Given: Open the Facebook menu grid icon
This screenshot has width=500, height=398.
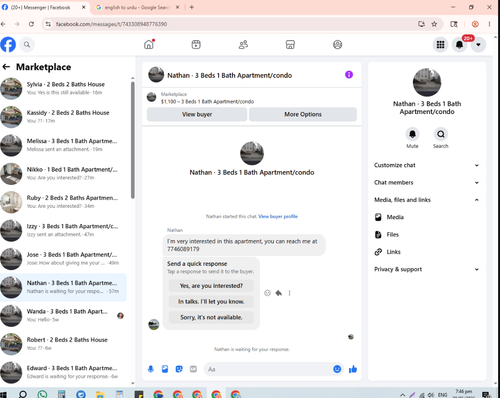Looking at the screenshot, I should (440, 44).
